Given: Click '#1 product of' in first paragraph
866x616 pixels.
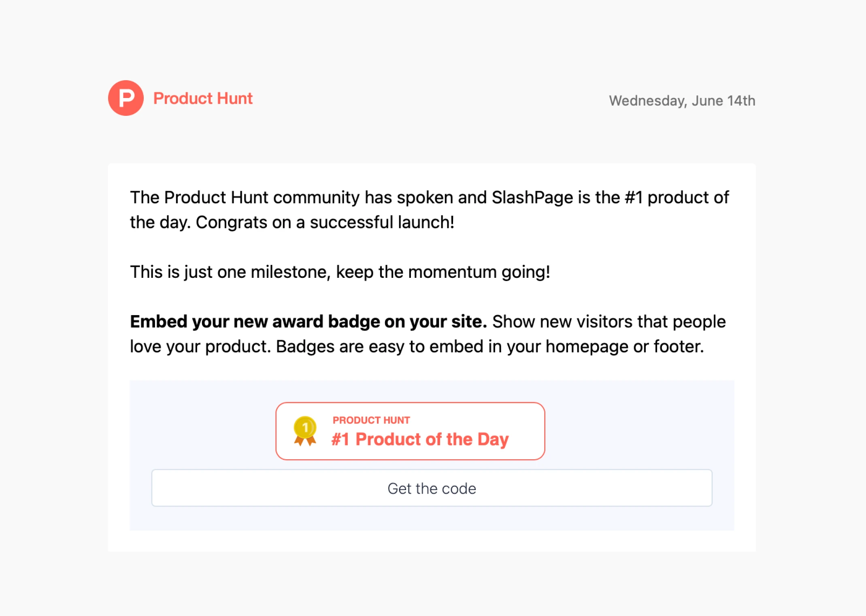Looking at the screenshot, I should pyautogui.click(x=676, y=198).
